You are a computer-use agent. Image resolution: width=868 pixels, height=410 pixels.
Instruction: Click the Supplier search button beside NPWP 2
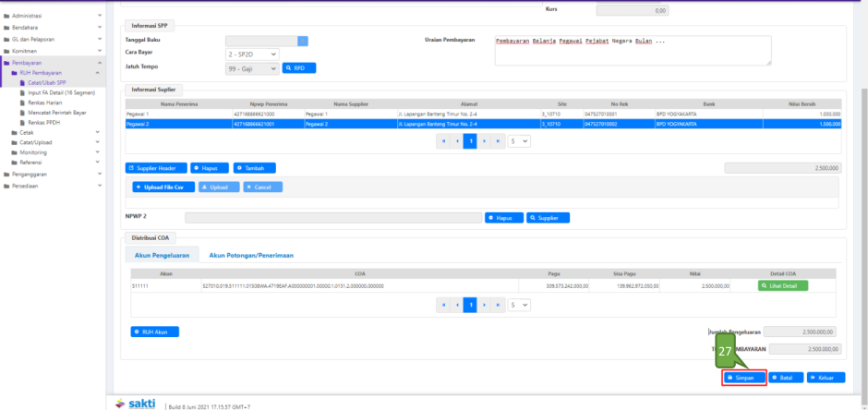pyautogui.click(x=548, y=218)
